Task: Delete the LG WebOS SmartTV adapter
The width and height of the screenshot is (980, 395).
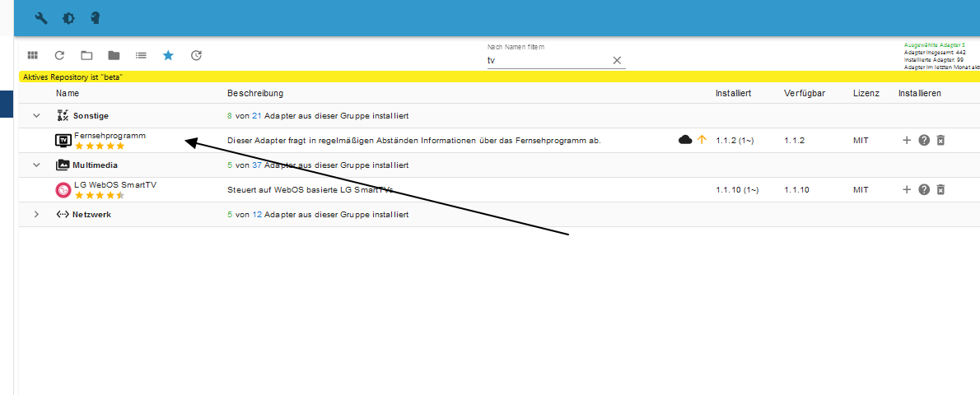Action: pyautogui.click(x=940, y=189)
